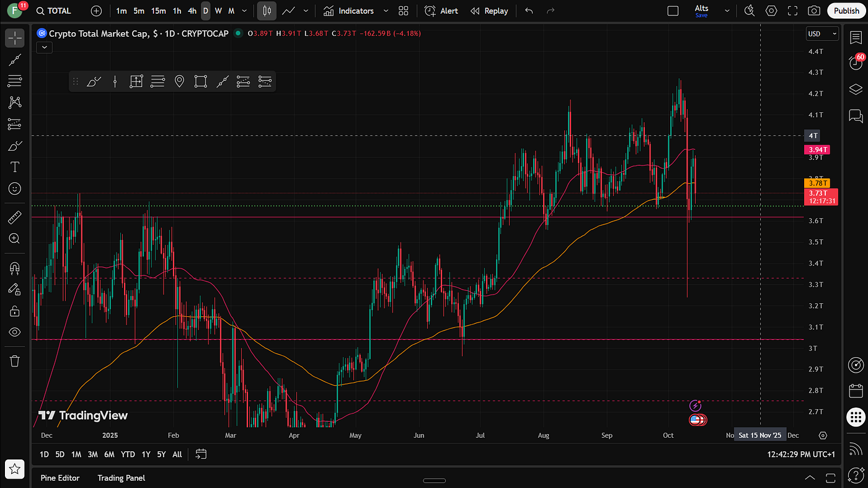Select the 15m timeframe
The height and width of the screenshot is (488, 868).
coord(158,11)
